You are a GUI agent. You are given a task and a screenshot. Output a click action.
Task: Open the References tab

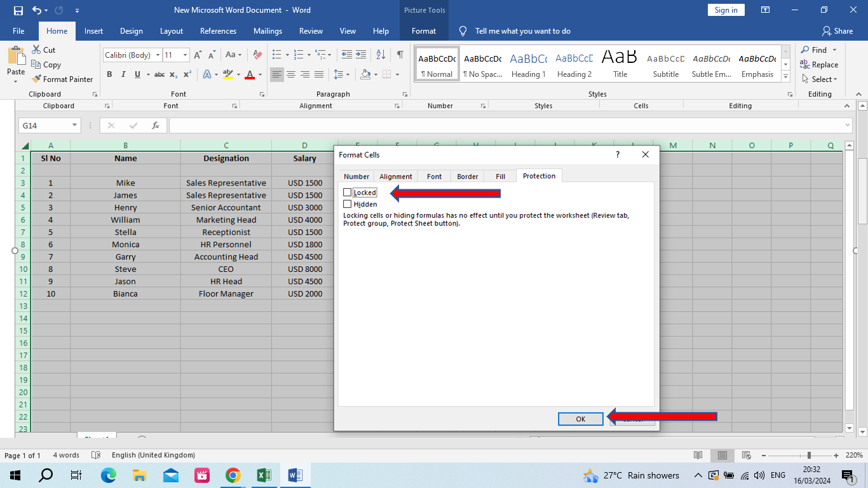[218, 31]
